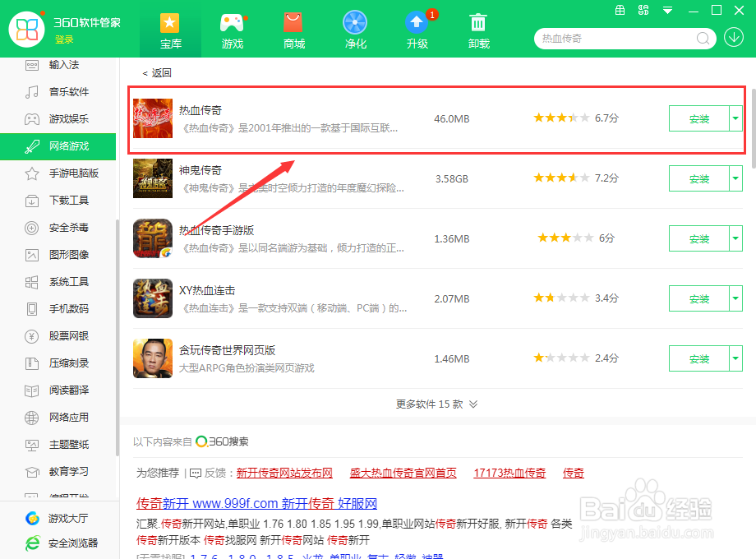Open the 宝库 star tab
The width and height of the screenshot is (756, 559).
[170, 30]
